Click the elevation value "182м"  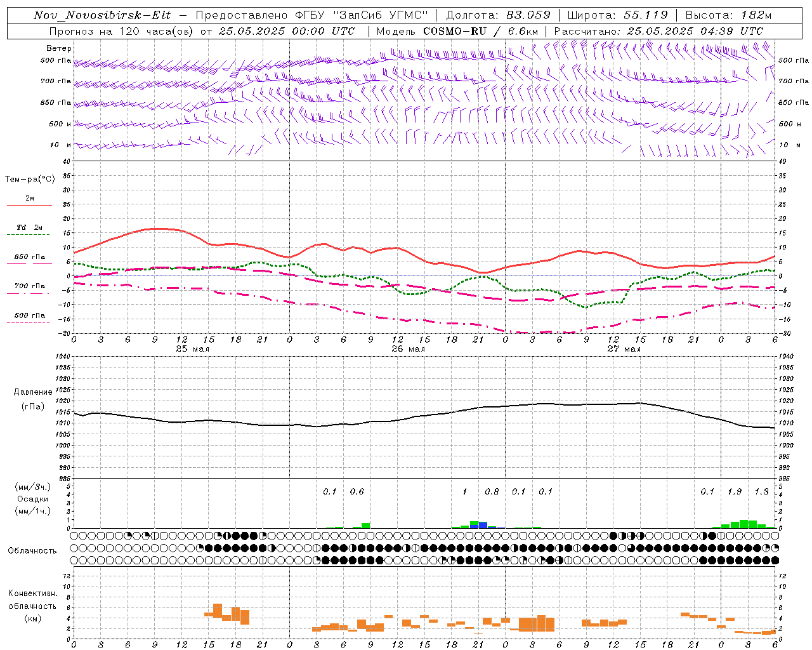click(756, 15)
